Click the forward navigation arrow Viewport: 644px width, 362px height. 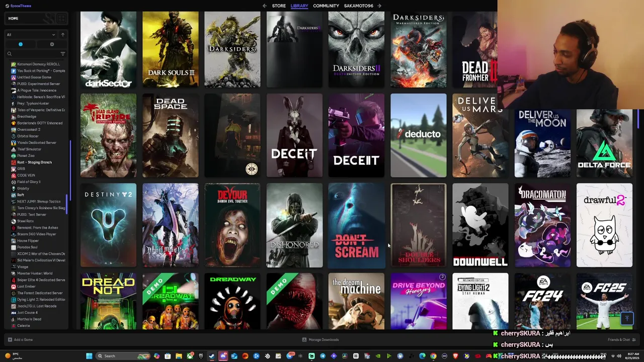(379, 6)
